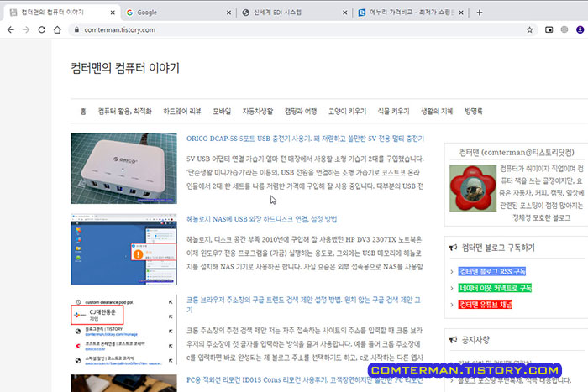Click the chevron before RSS 구독
The height and width of the screenshot is (392, 588).
452,272
